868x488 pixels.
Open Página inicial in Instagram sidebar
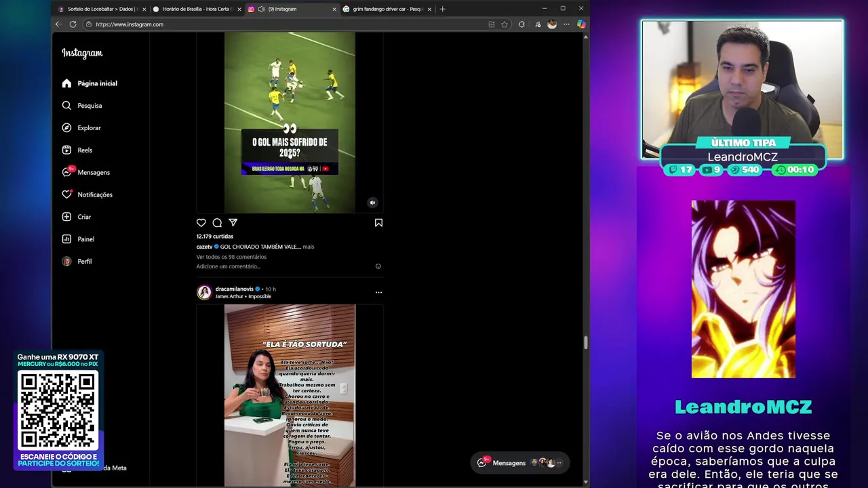pyautogui.click(x=90, y=83)
